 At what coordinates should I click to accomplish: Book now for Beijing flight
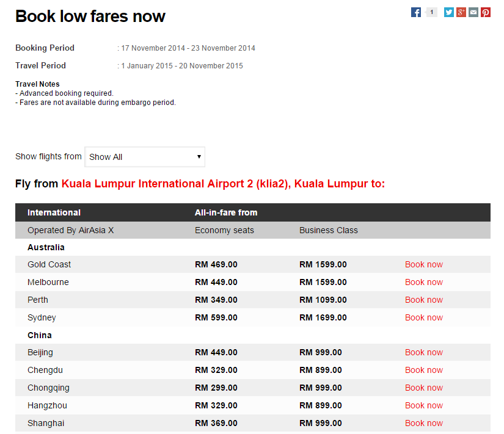423,352
